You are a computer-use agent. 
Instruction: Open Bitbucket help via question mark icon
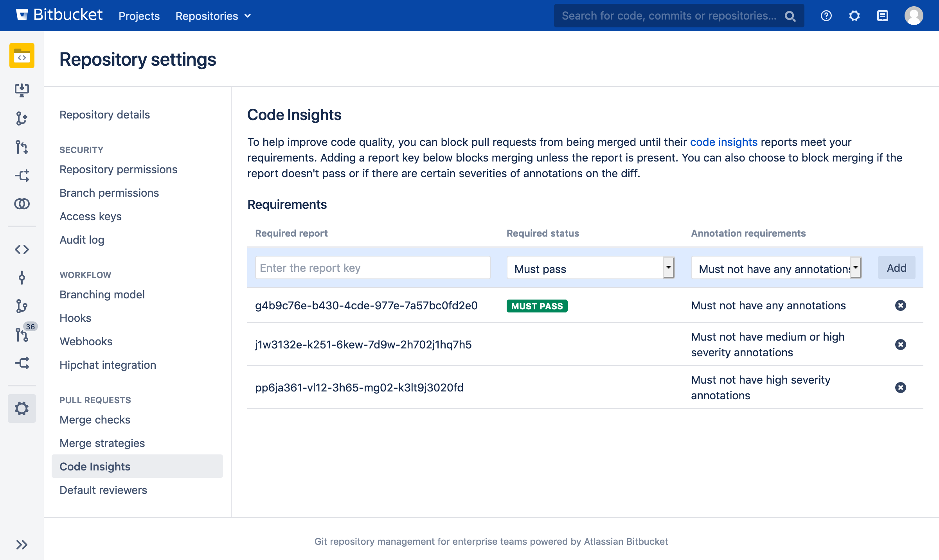[x=826, y=16]
